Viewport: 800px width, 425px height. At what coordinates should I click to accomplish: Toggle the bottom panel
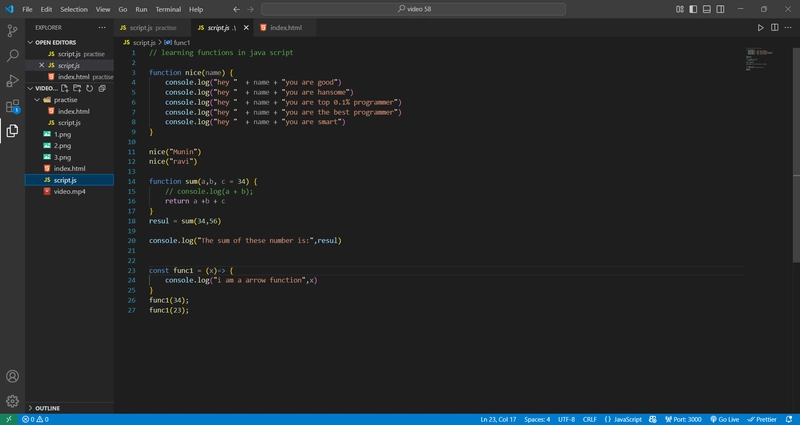[x=707, y=9]
